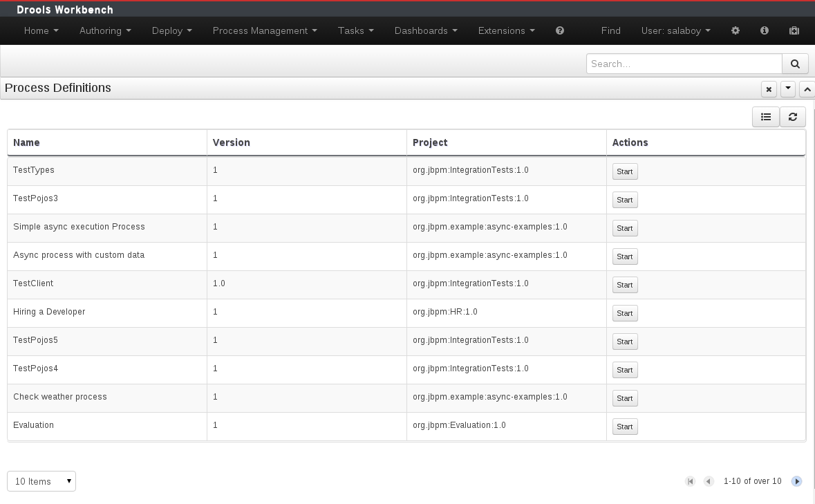Click the briefcase icon in navbar
This screenshot has height=504, width=815.
click(x=794, y=30)
